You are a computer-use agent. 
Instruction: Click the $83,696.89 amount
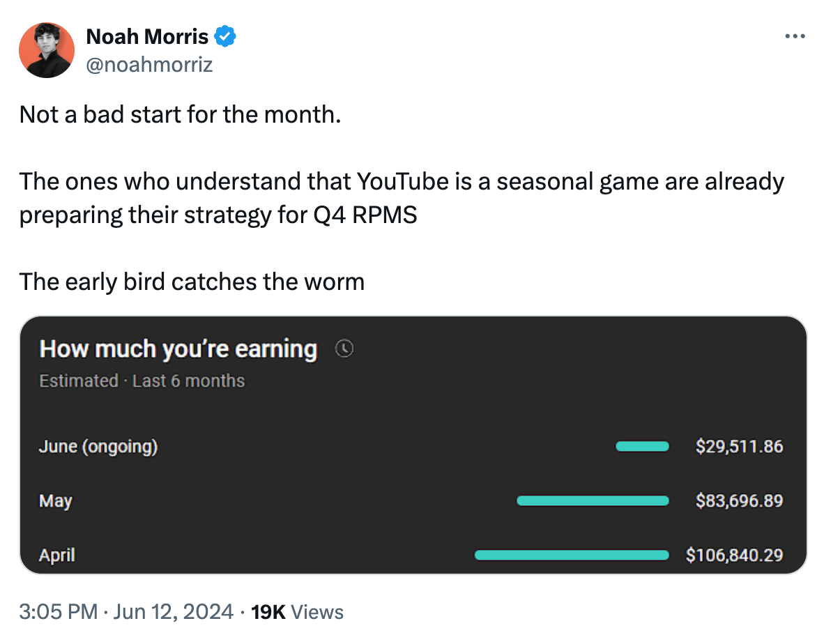point(740,500)
